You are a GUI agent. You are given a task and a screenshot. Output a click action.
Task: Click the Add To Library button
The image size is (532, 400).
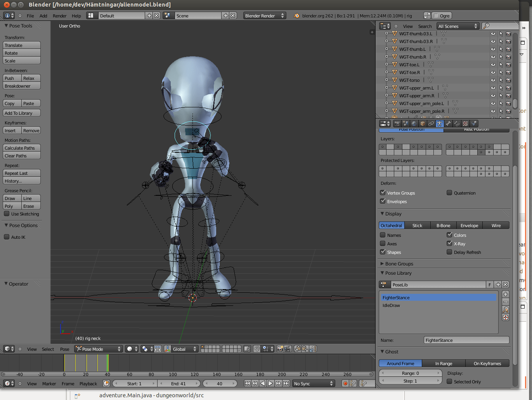(x=22, y=113)
